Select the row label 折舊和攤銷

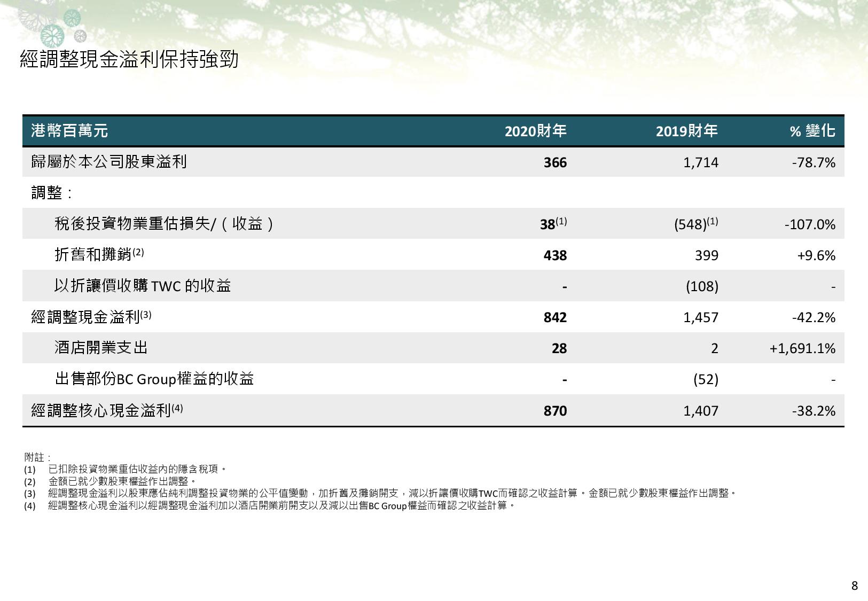(x=99, y=255)
